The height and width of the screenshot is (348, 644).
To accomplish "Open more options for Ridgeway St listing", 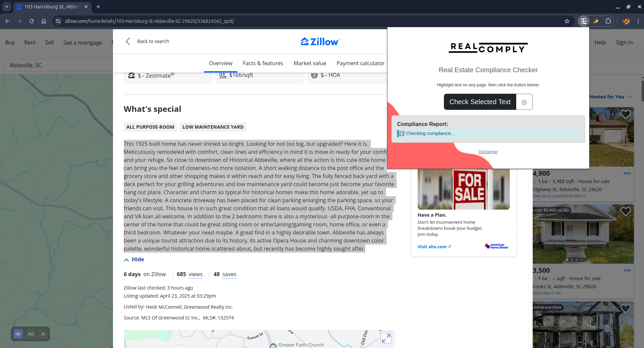I will click(x=627, y=173).
